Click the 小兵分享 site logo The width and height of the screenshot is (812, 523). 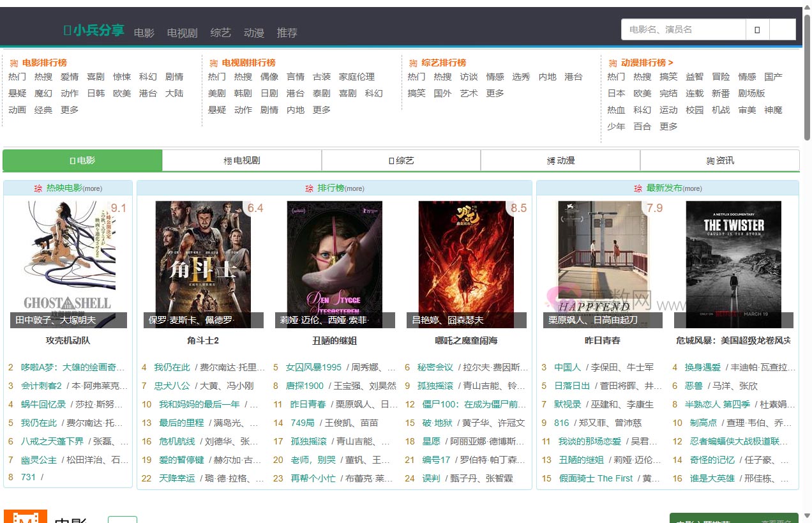[94, 30]
